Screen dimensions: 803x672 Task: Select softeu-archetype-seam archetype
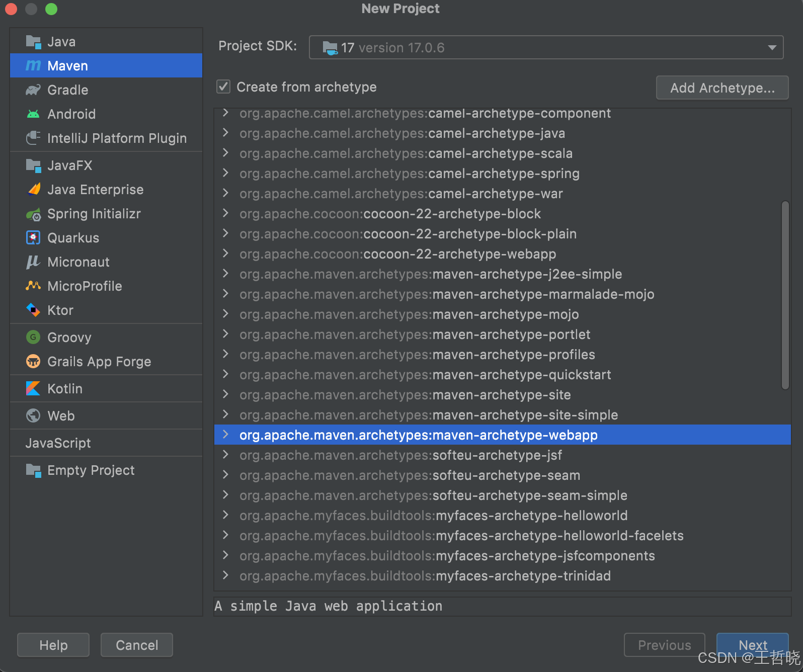coord(503,475)
